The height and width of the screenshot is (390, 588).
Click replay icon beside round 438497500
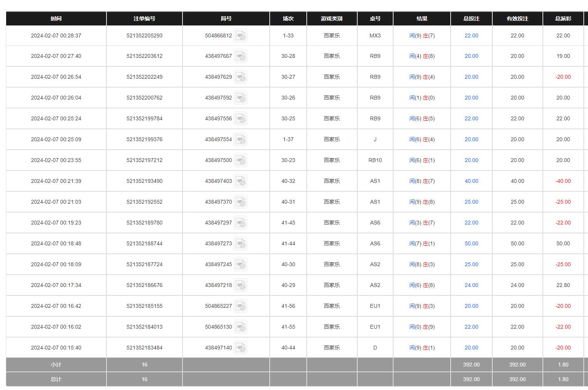pos(240,160)
